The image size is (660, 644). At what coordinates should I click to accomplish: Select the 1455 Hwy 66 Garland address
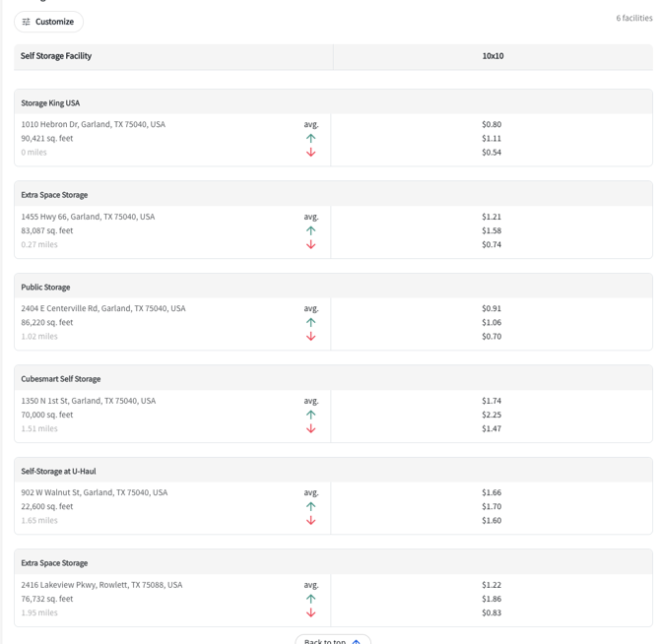coord(88,217)
